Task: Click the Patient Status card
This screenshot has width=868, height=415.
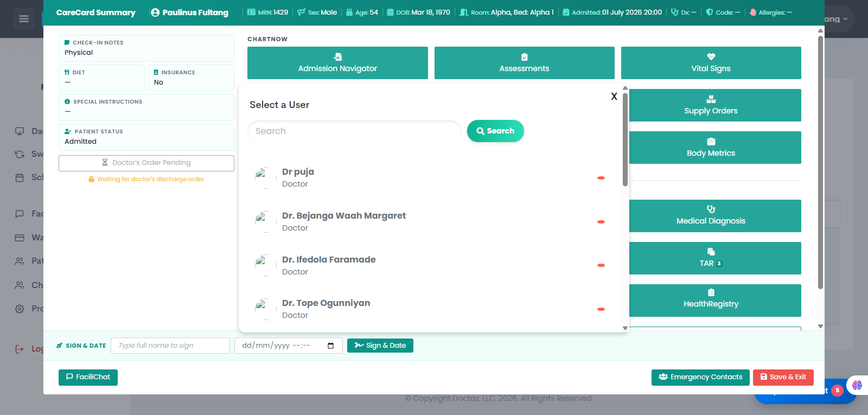Action: tap(146, 137)
